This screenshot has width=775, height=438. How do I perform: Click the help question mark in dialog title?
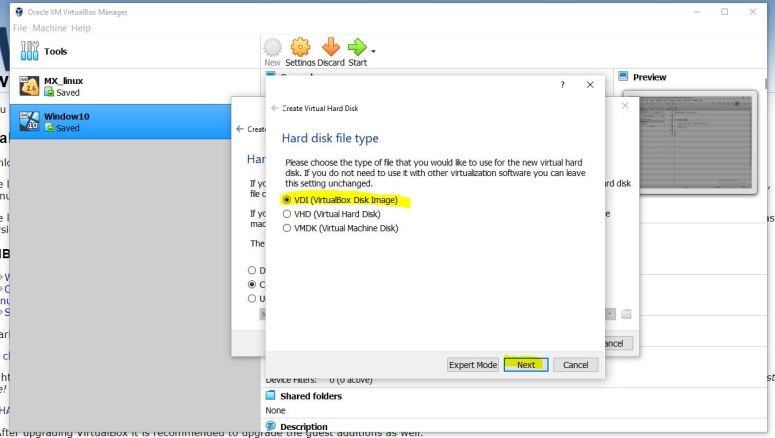(565, 86)
